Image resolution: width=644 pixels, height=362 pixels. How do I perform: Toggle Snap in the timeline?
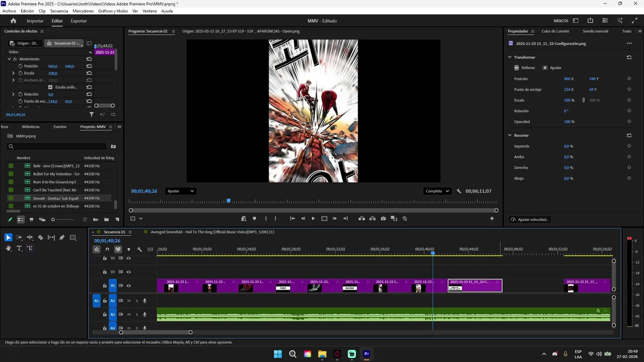coord(107,249)
